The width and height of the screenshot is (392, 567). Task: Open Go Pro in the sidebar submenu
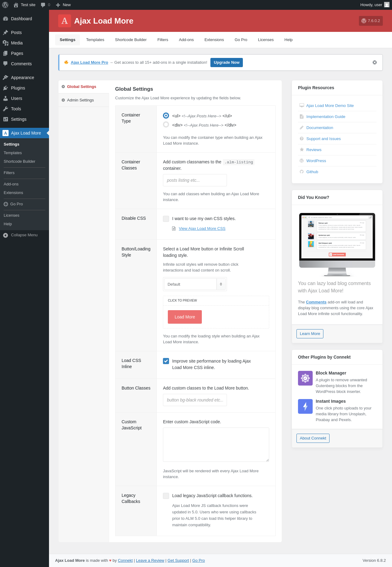point(16,204)
